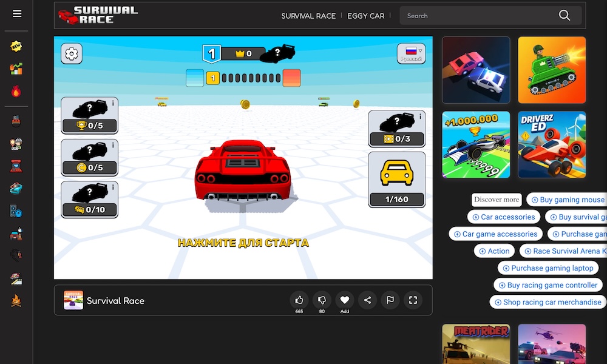Viewport: 607px width, 364px height.
Task: Expand the hamburger sidebar menu
Action: point(17,14)
